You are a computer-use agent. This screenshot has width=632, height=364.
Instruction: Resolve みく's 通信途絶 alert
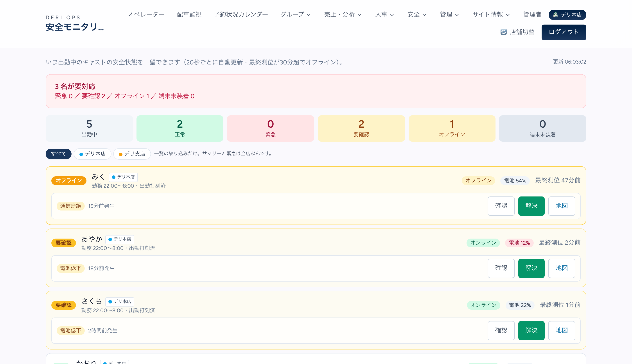(x=531, y=206)
